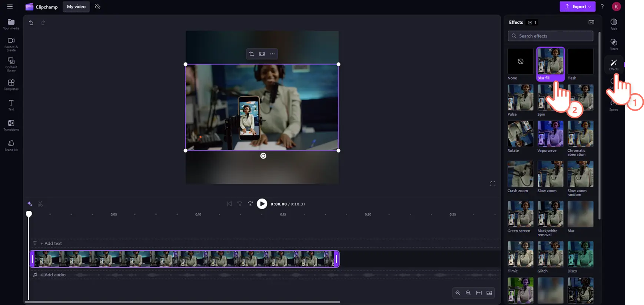Open the Filters panel tab
This screenshot has width=644, height=305.
[614, 45]
